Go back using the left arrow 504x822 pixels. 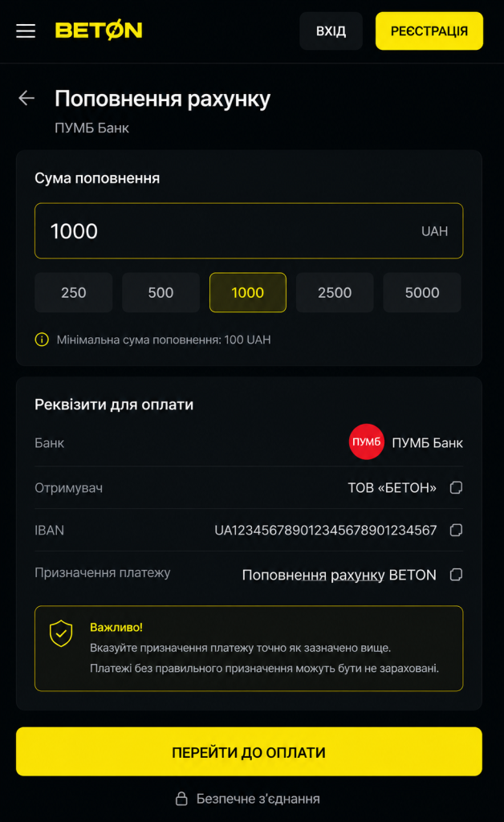(x=26, y=97)
